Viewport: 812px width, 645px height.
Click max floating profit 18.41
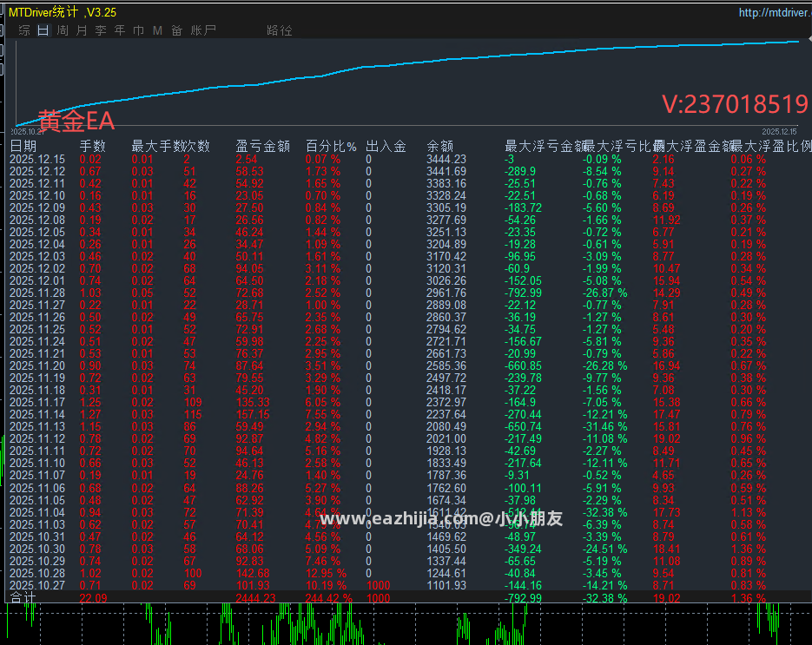click(x=666, y=549)
